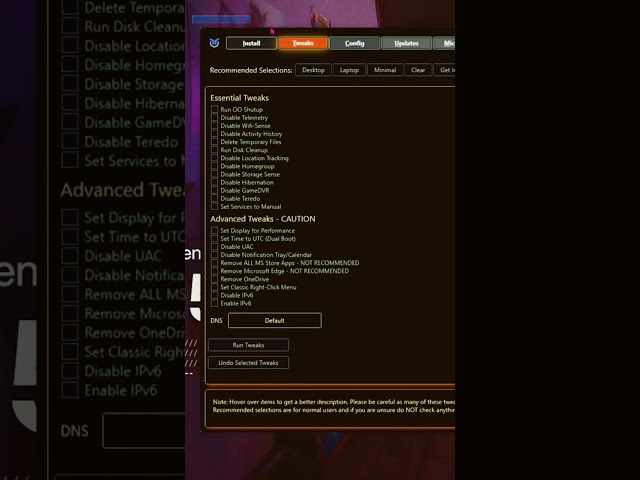Tick Set Time to UTC (Dual Boot)
640x480 pixels.
click(x=214, y=238)
